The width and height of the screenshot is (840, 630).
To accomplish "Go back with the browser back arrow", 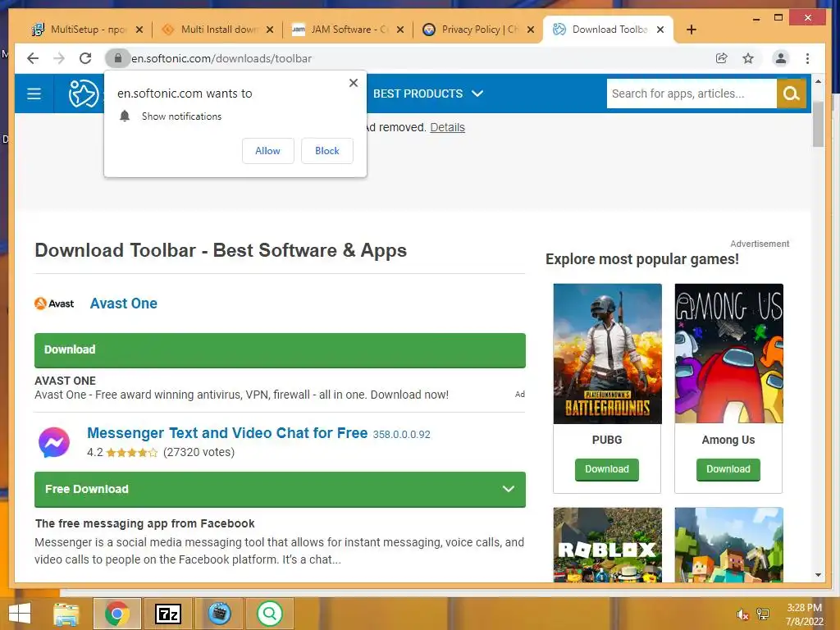I will (x=33, y=58).
